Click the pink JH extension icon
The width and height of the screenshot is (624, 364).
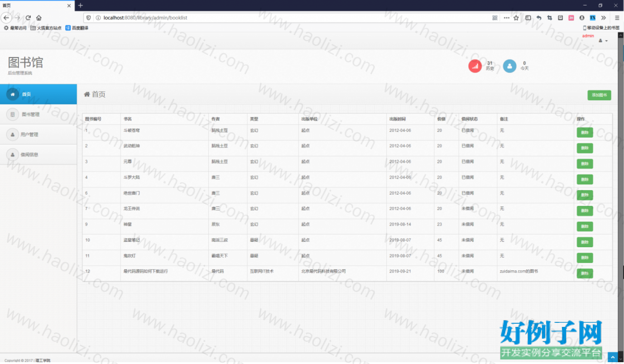(x=571, y=18)
